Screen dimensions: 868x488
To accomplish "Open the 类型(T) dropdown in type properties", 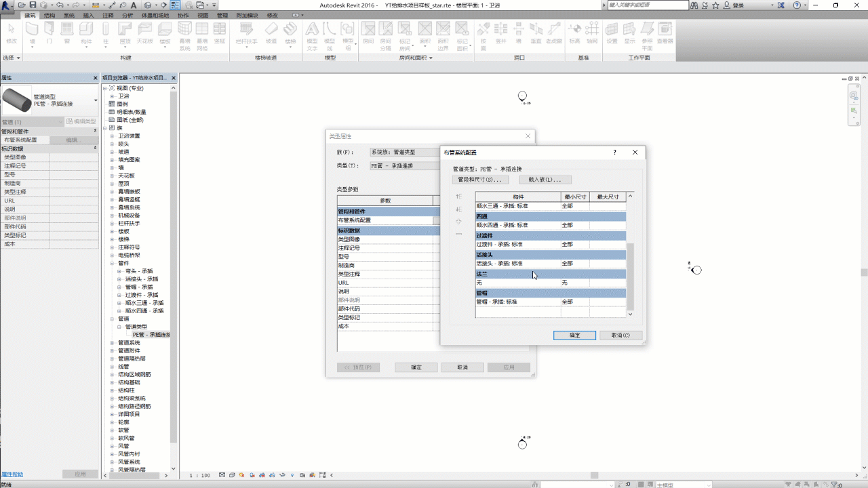I will point(404,165).
